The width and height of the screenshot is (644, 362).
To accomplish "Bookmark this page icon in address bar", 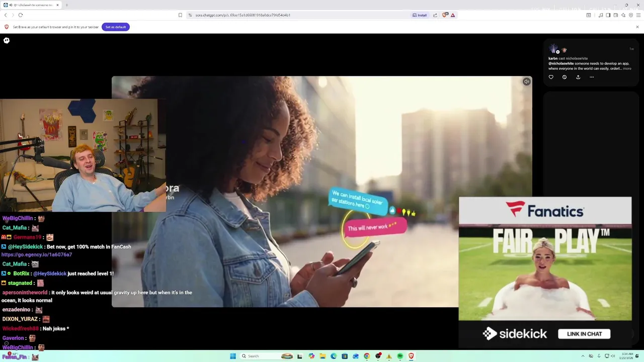I will pyautogui.click(x=180, y=15).
